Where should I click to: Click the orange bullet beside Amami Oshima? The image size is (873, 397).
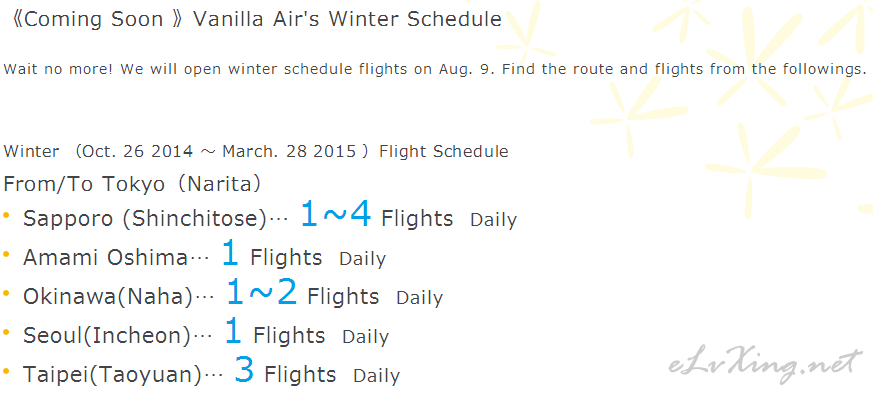click(x=7, y=254)
